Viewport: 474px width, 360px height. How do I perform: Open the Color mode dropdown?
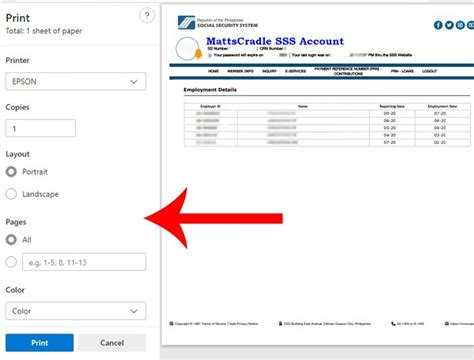[76, 311]
